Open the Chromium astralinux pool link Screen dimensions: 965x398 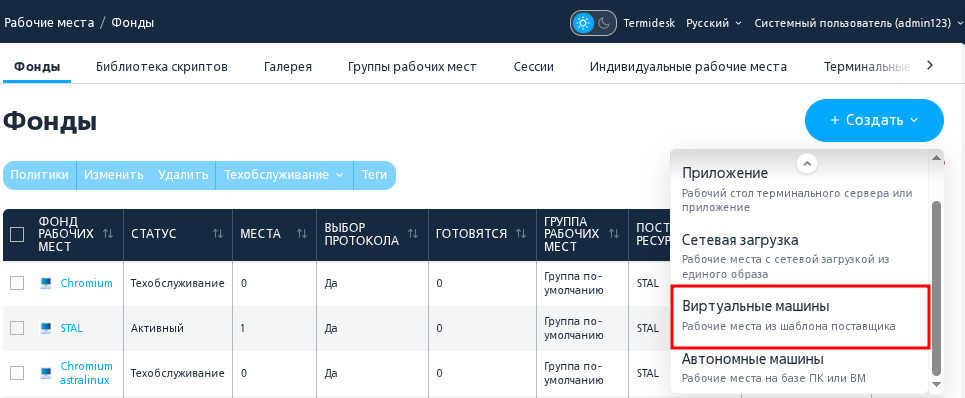(x=86, y=373)
